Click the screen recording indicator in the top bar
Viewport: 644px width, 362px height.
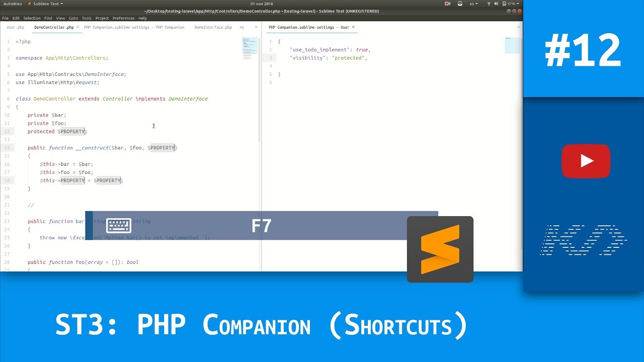(447, 3)
